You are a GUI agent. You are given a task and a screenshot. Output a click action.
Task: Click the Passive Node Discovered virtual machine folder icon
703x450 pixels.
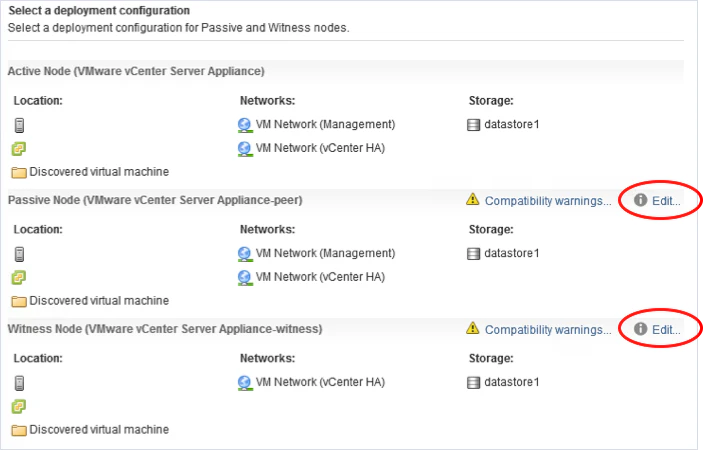(x=19, y=301)
